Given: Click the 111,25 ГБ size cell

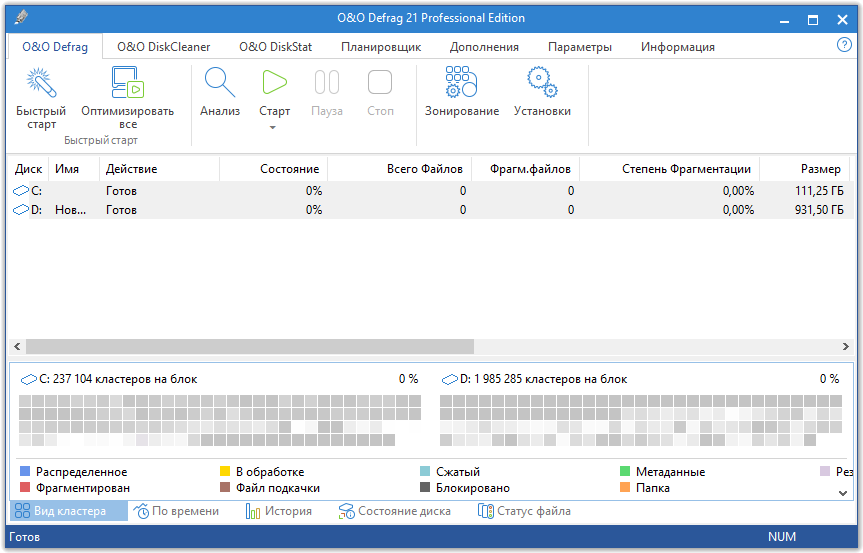Looking at the screenshot, I should click(x=819, y=191).
